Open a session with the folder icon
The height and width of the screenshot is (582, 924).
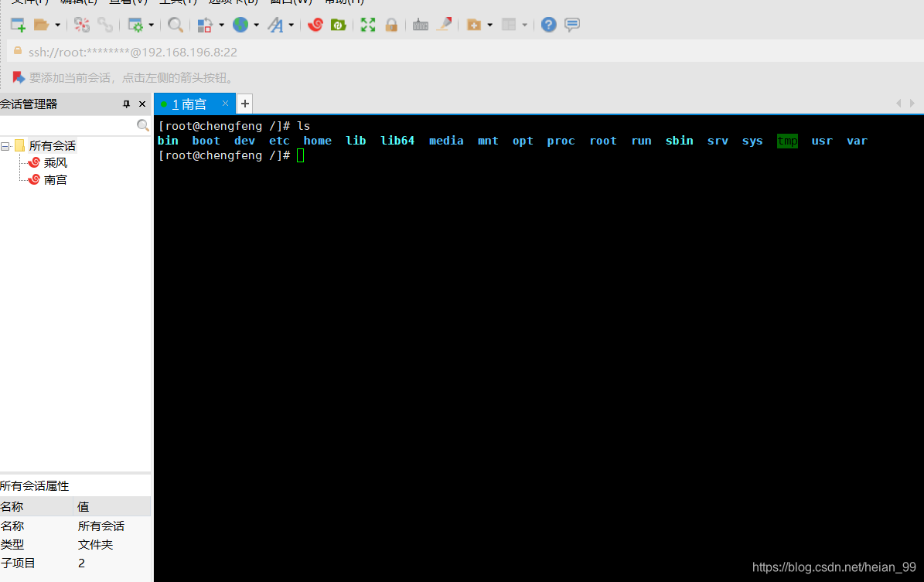point(41,25)
